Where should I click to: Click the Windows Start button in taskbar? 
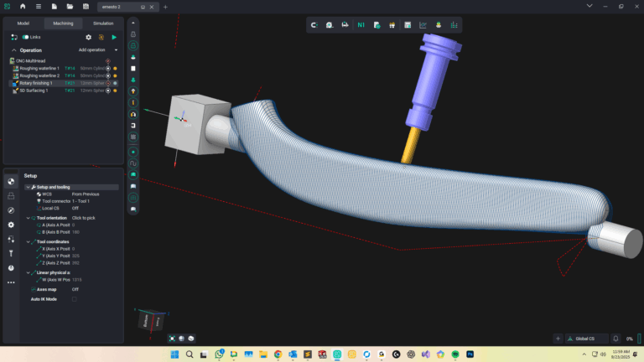[x=174, y=354]
